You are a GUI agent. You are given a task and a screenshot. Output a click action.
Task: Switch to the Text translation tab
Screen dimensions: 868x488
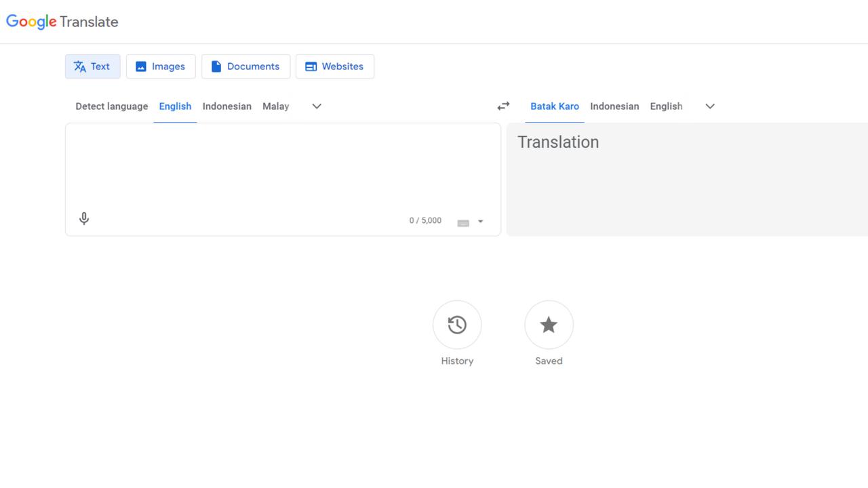click(x=92, y=66)
